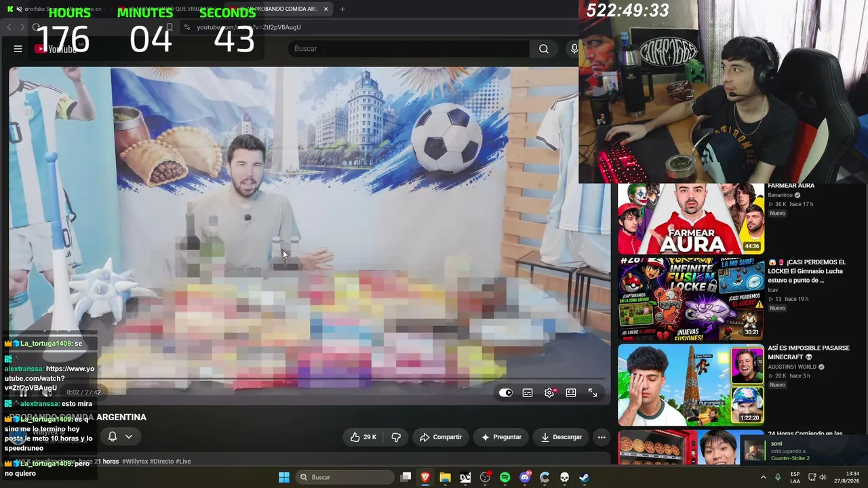Toggle subtitles in the video player
Viewport: 868px width, 488px height.
(528, 392)
